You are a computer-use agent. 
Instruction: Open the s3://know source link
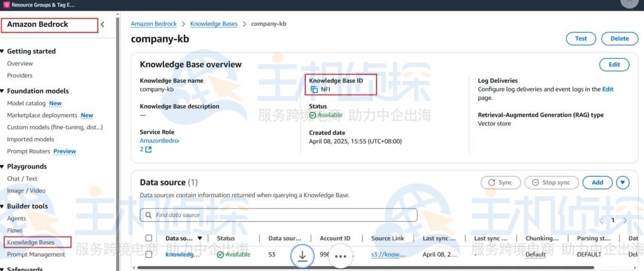(x=388, y=255)
